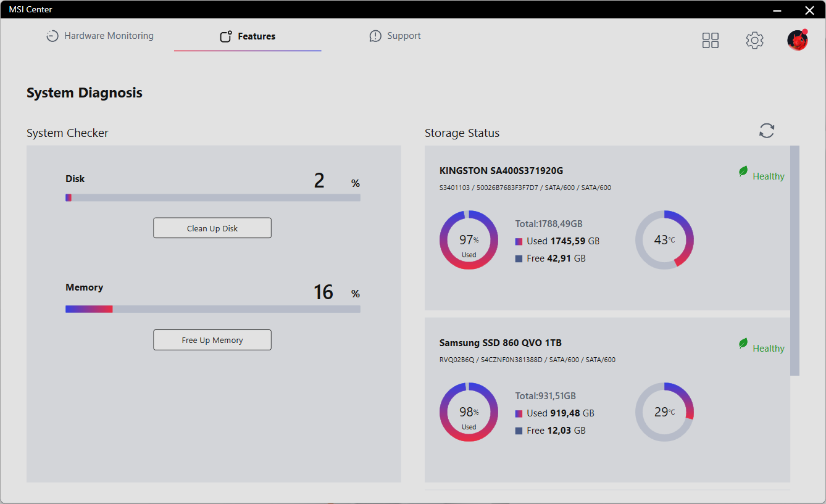Open the Support tab
This screenshot has width=826, height=504.
pos(395,36)
